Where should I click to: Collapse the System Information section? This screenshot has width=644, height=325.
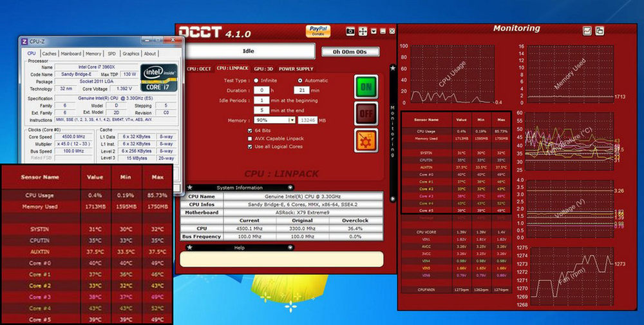(x=290, y=187)
